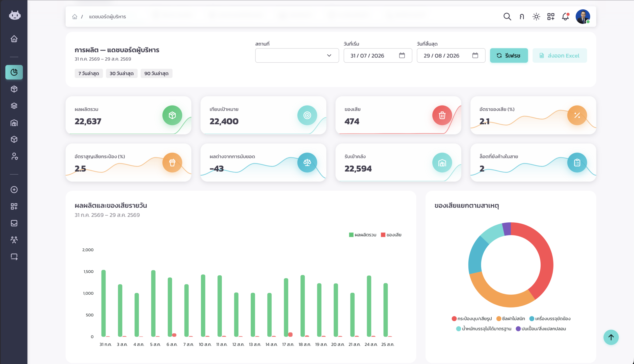This screenshot has width=634, height=364.
Task: Open the user settings icon in sidebar
Action: (x=14, y=156)
